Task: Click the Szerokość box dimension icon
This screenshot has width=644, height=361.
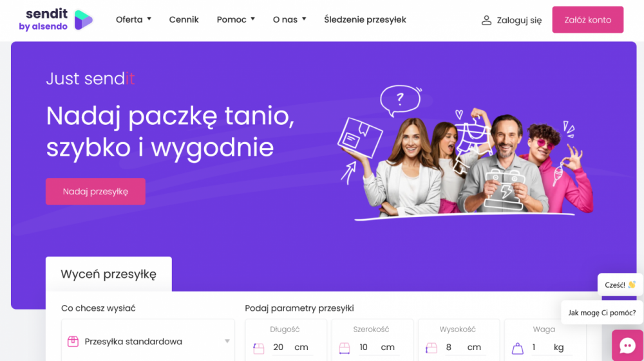Action: [344, 348]
